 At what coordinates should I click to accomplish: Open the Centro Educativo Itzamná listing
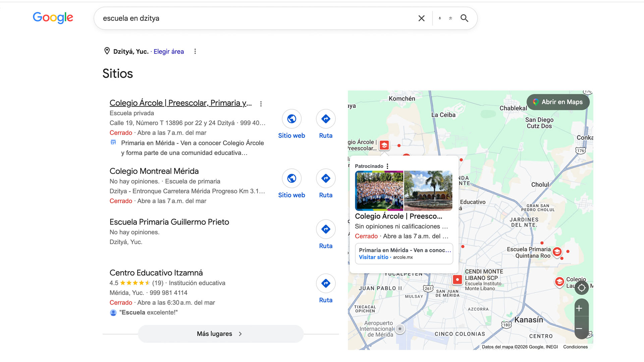point(156,273)
